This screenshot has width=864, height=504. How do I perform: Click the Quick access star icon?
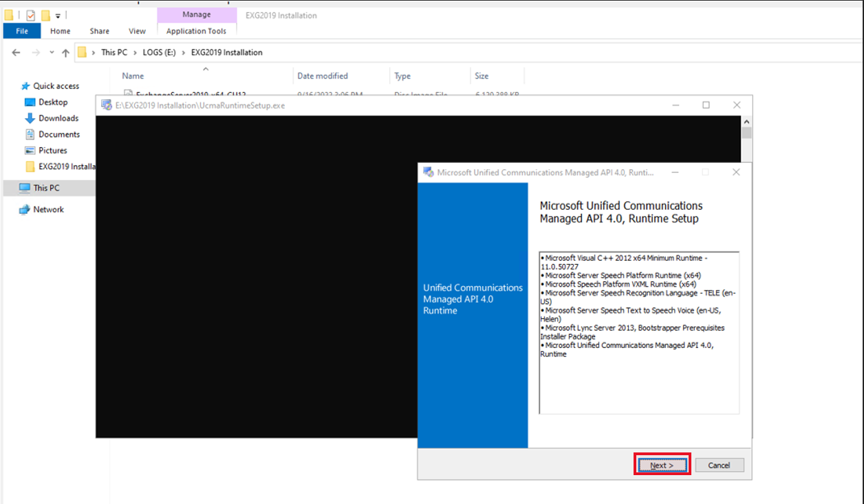(x=25, y=85)
